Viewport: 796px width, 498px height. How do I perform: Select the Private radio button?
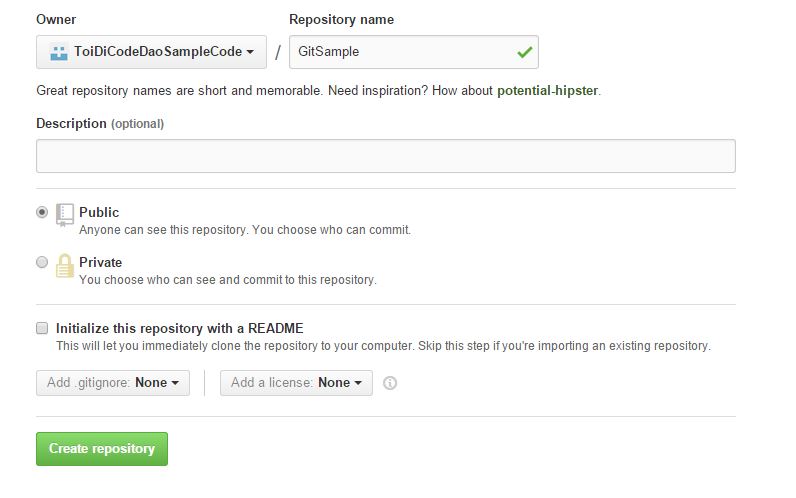pos(42,262)
